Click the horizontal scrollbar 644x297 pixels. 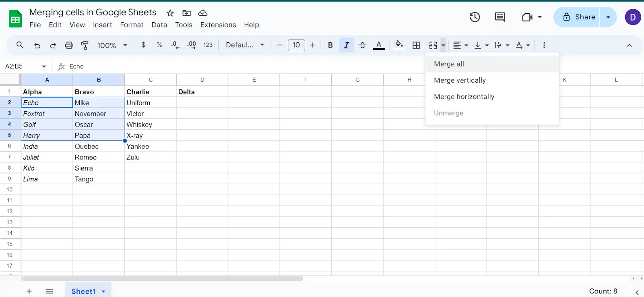point(163,278)
